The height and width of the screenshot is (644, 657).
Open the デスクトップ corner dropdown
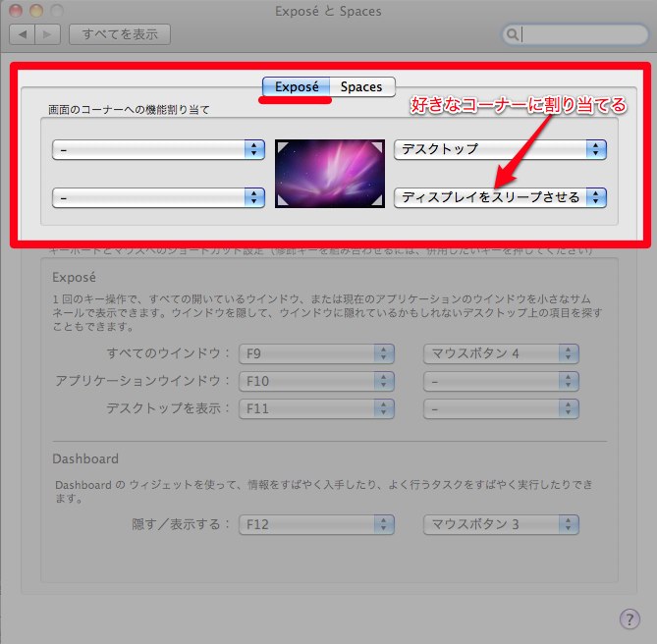pos(500,149)
